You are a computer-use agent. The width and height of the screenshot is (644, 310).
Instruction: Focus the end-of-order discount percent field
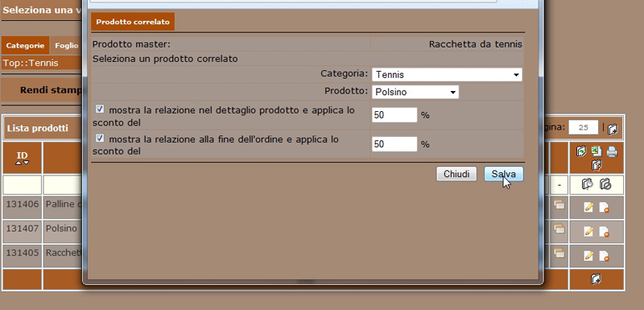click(x=394, y=144)
